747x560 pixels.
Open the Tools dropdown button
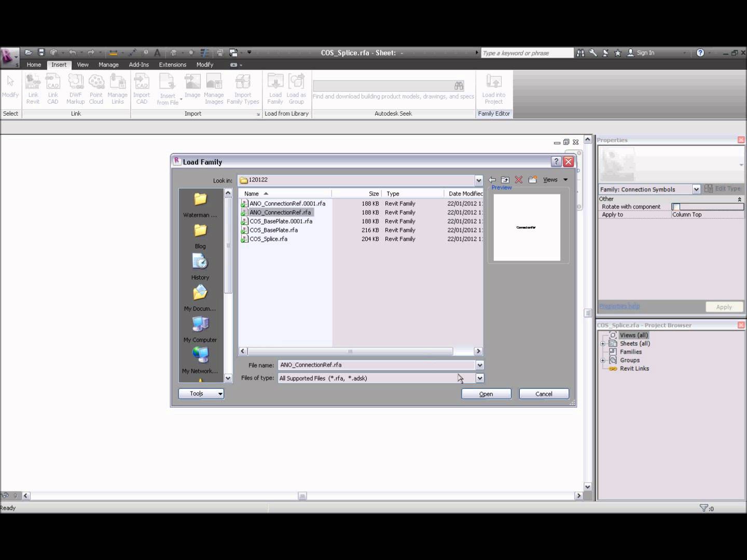pyautogui.click(x=201, y=394)
